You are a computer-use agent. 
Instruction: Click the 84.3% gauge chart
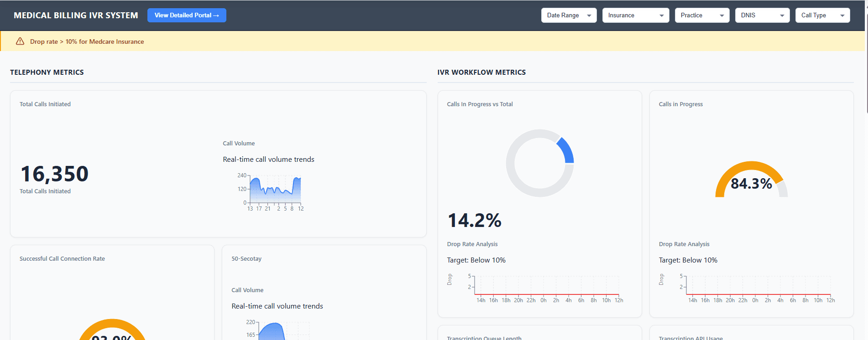pos(751,180)
